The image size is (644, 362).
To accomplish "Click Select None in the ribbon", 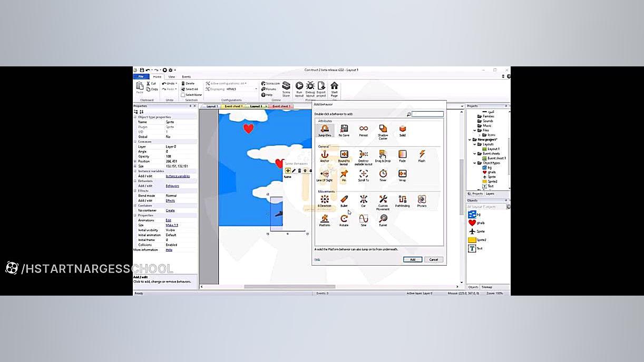I will (191, 95).
